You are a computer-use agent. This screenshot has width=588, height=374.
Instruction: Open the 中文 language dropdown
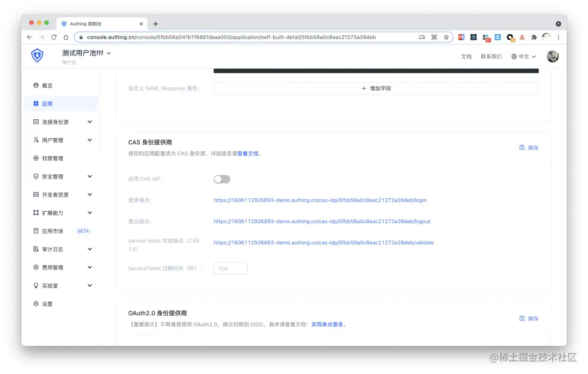(x=524, y=57)
